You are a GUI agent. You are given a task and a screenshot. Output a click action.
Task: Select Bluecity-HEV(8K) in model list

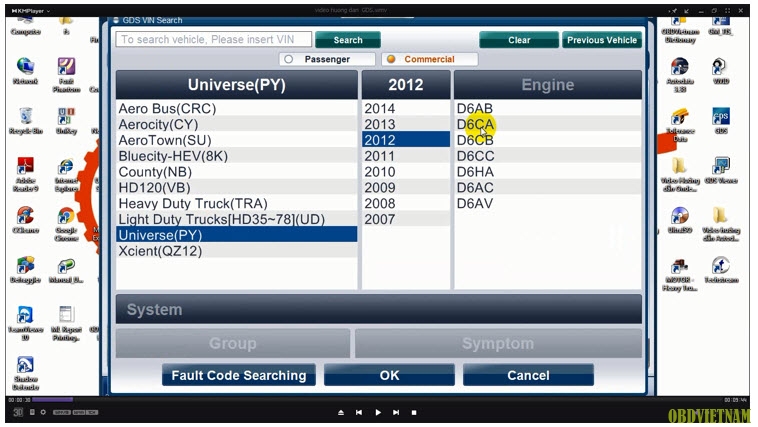click(x=236, y=156)
